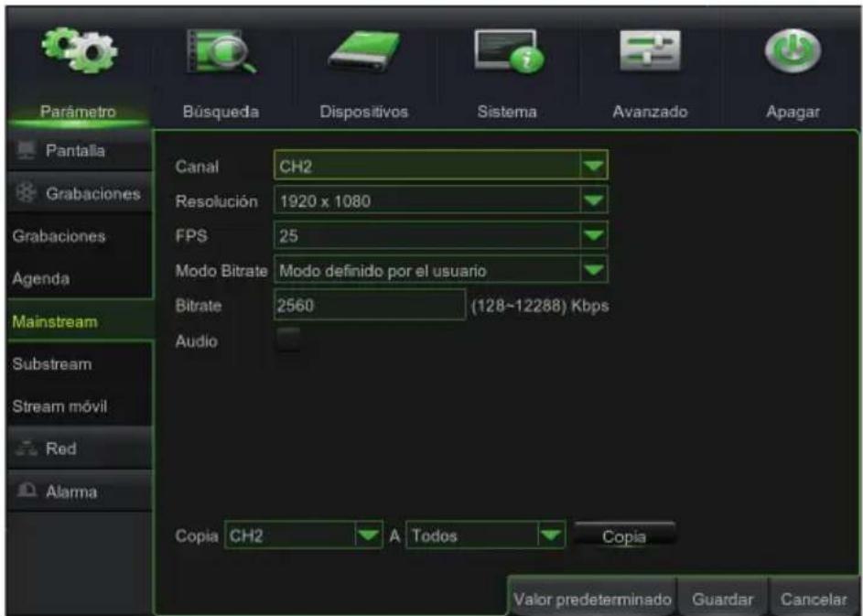Click the Valor predeterminado button

click(592, 599)
